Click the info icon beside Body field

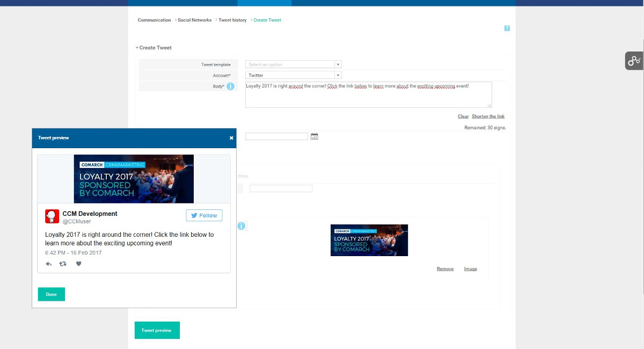click(230, 86)
